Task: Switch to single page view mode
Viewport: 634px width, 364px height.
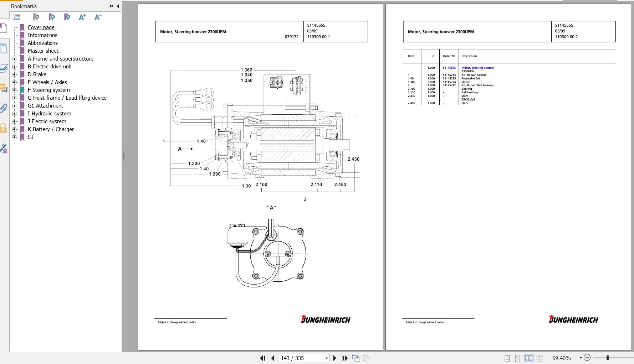Action: point(507,358)
